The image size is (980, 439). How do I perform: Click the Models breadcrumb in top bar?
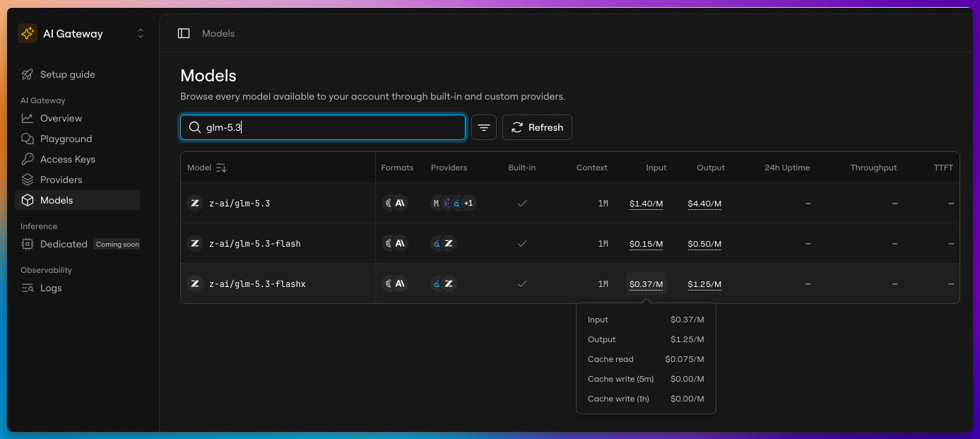coord(218,33)
